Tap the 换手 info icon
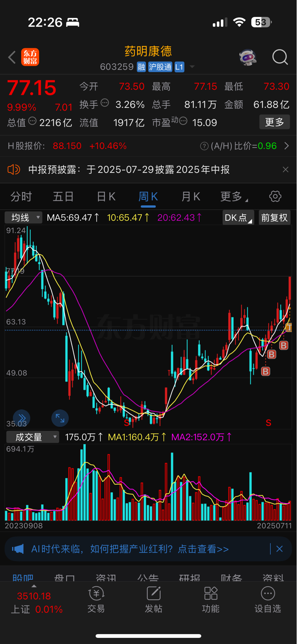This screenshot has height=644, width=297. point(105,103)
